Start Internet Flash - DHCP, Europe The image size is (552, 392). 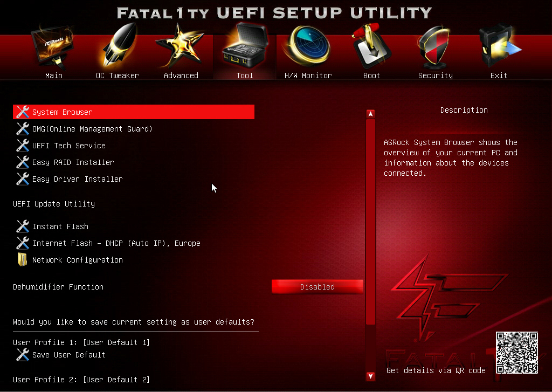click(116, 243)
